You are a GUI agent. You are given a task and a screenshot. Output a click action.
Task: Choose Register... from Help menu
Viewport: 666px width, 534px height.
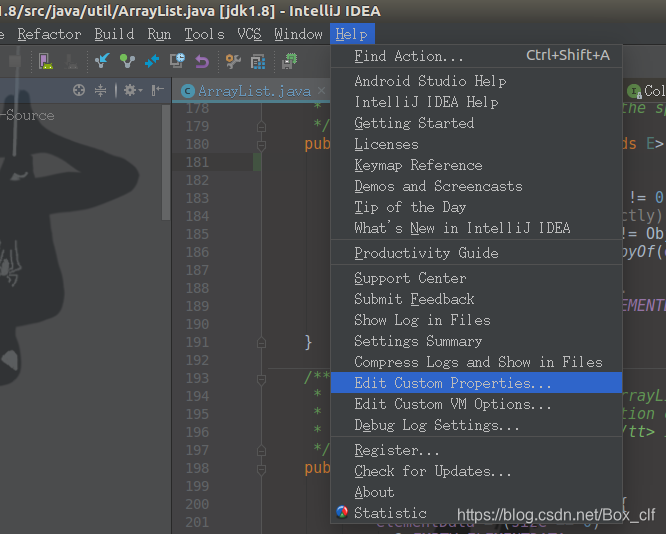coord(476,450)
